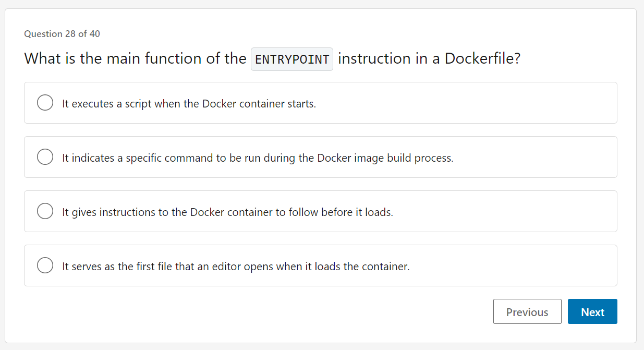Click the answer text 'It gives instructions to the Docker container'
Viewport: 644px width, 350px height.
click(x=227, y=212)
